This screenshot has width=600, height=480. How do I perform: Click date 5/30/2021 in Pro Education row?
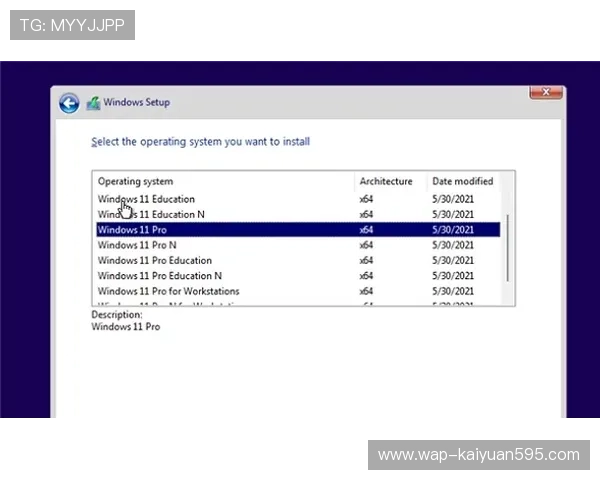453,260
